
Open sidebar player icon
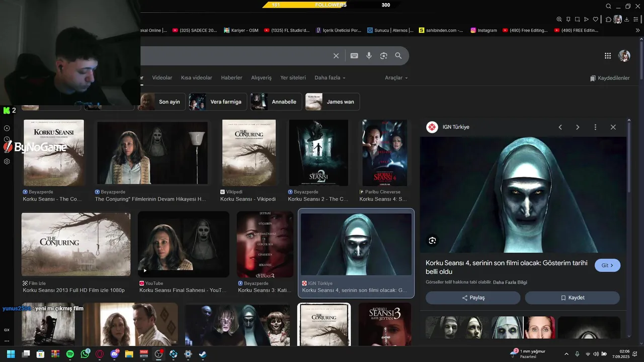click(x=7, y=128)
